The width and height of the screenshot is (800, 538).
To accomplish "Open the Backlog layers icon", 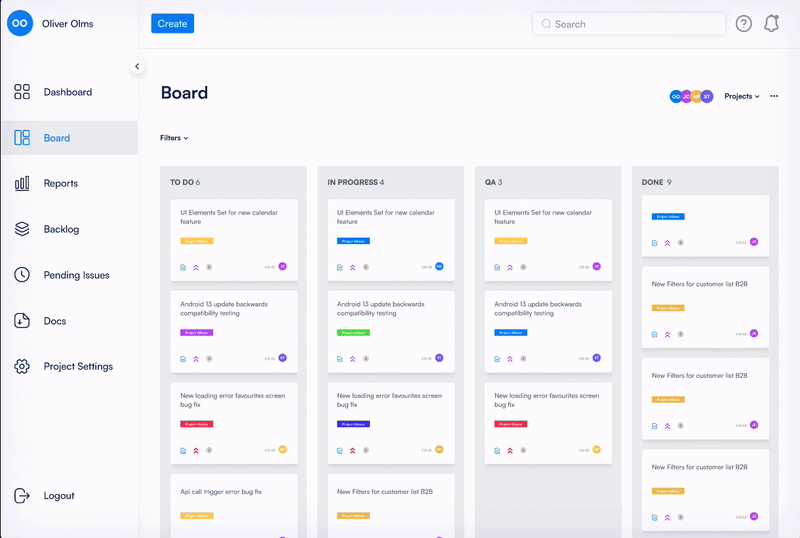I will (x=22, y=229).
